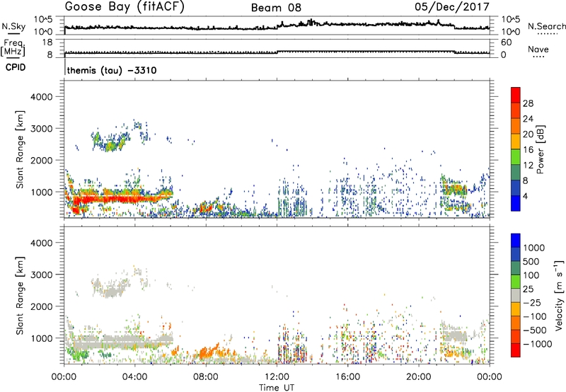The height and width of the screenshot is (392, 566).
Task: Select the "Freq. [MHz]" axis label
Action: 13,48
